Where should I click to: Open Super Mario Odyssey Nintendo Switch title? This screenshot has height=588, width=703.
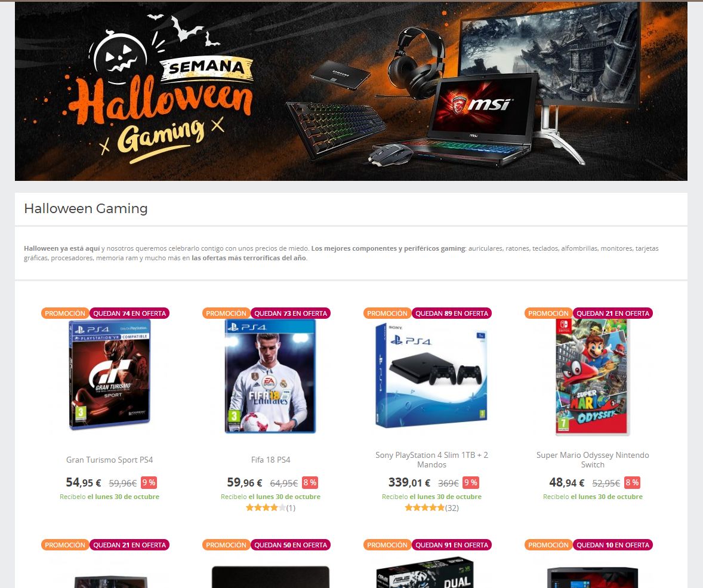[592, 460]
